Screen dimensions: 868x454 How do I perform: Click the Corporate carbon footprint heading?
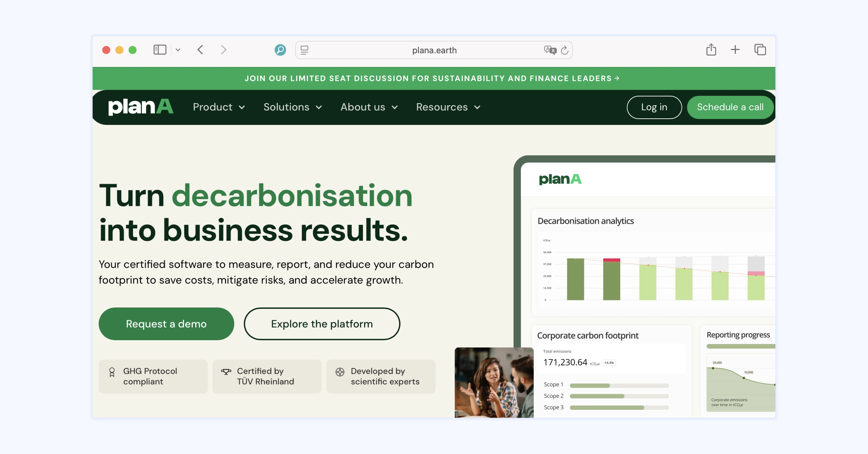(x=588, y=335)
